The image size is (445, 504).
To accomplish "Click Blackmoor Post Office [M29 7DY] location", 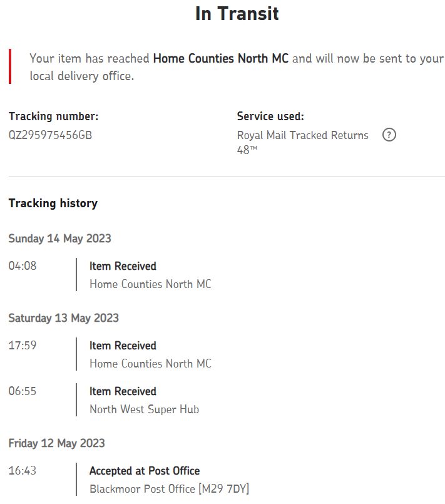I will tap(169, 489).
